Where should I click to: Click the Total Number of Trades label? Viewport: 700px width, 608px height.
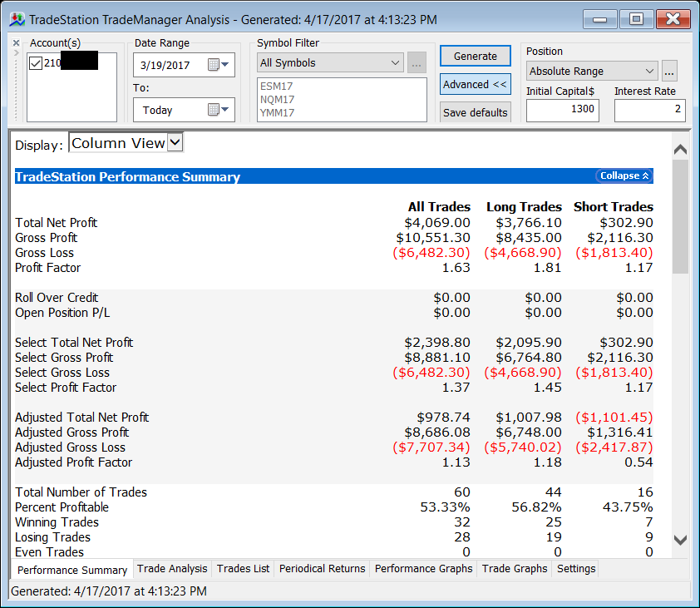[81, 492]
